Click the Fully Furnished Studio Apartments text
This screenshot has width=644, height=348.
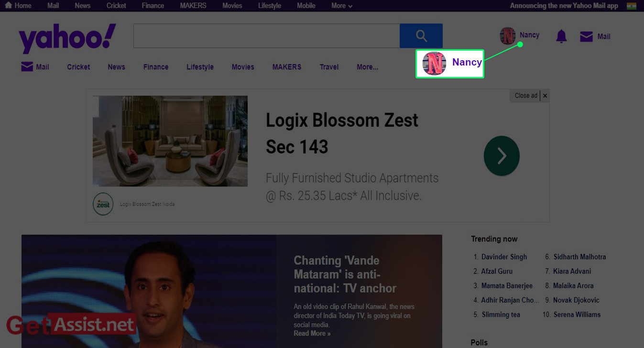352,187
